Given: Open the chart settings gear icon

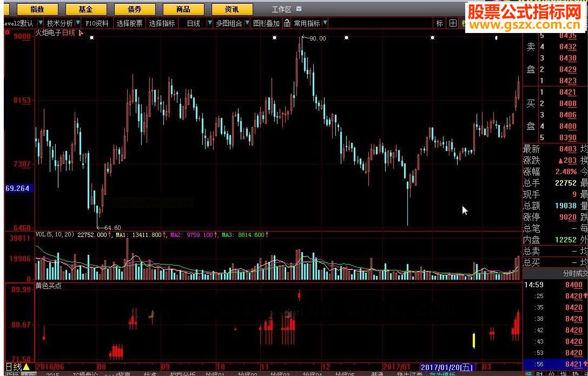Looking at the screenshot, I should (x=6, y=32).
